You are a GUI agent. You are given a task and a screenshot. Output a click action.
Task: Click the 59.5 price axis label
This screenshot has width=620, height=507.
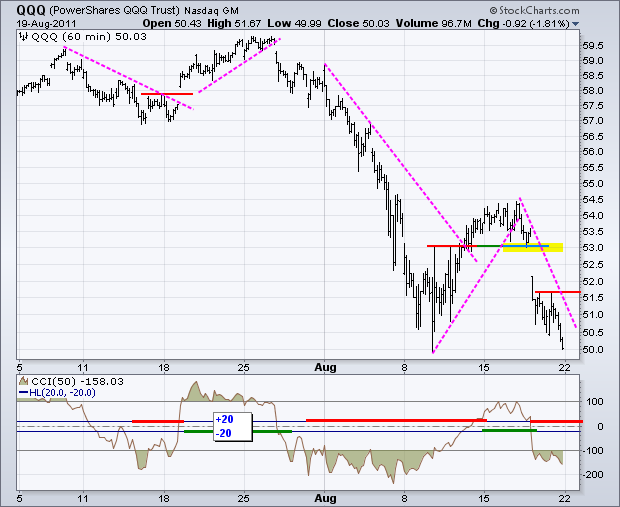[x=593, y=46]
